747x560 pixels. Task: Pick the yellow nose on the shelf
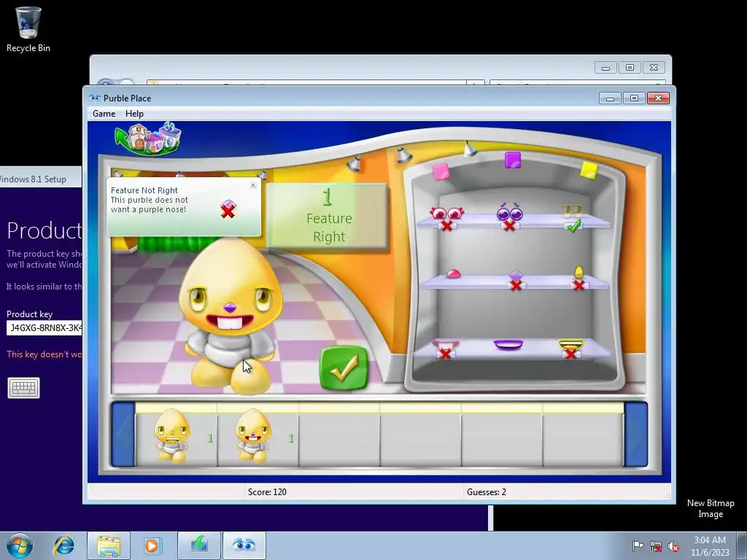click(578, 272)
